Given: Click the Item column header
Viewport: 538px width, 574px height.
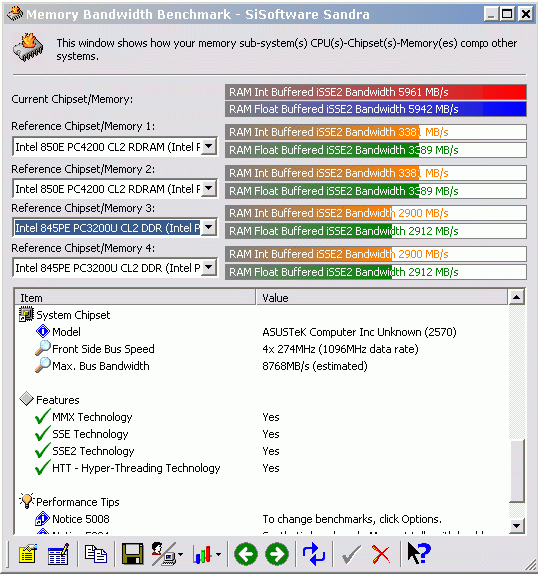Looking at the screenshot, I should point(135,298).
